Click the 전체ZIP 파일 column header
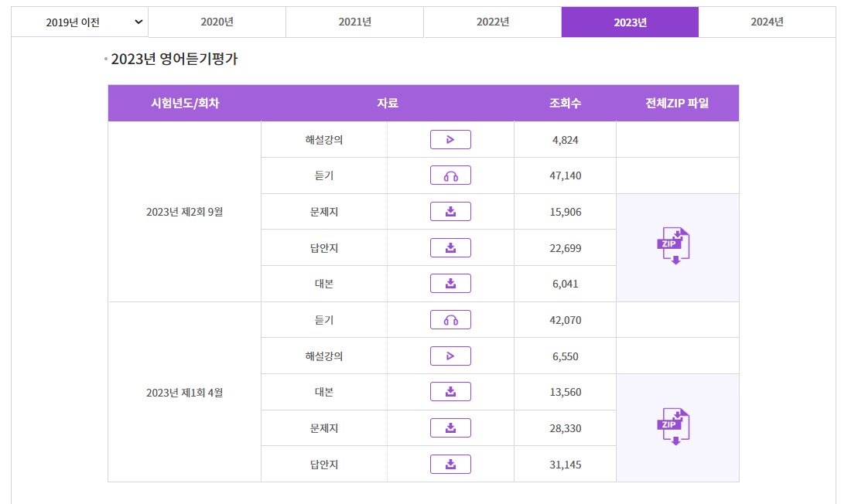Screen dimensions: 841x504 coord(677,104)
